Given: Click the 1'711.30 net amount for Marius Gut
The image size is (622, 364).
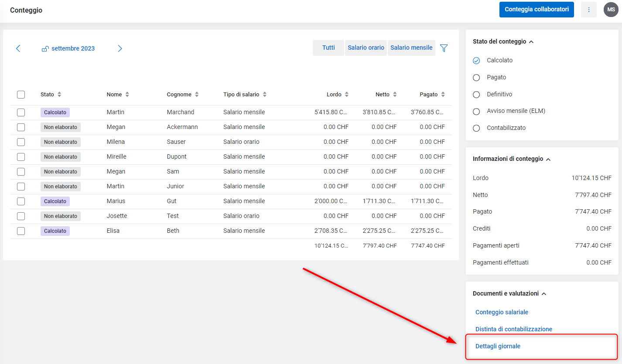Looking at the screenshot, I should click(379, 201).
